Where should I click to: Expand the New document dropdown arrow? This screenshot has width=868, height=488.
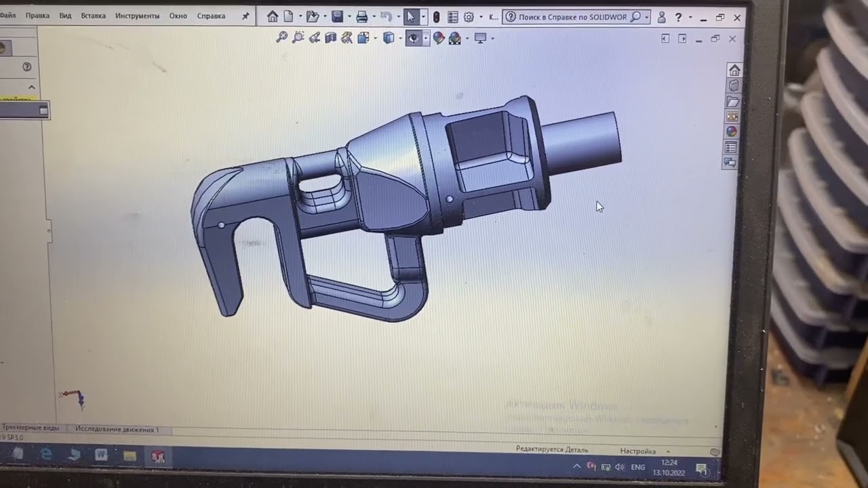tap(300, 16)
